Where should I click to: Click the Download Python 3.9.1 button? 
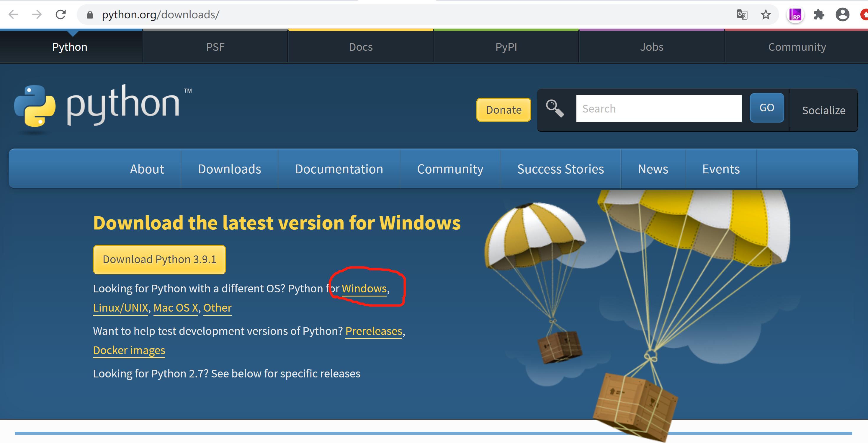point(160,259)
